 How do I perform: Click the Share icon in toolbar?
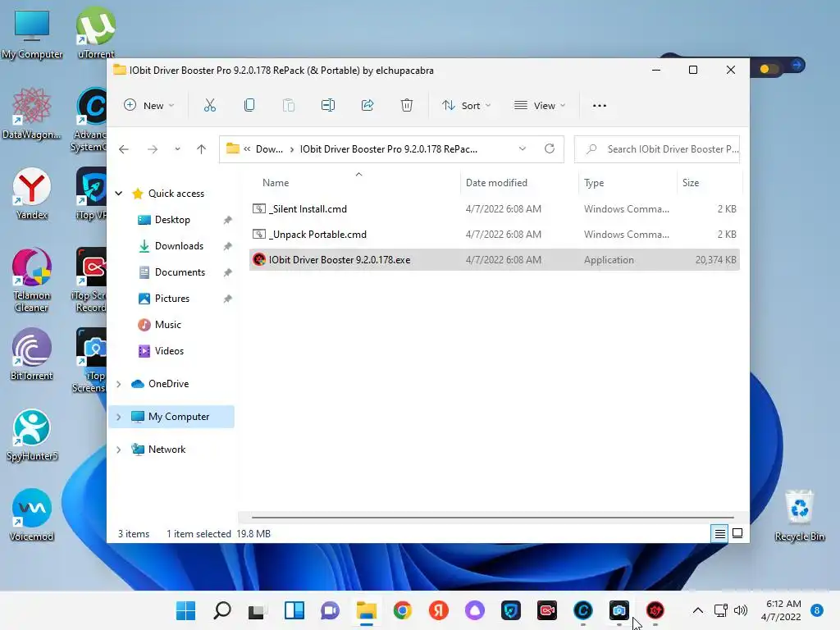pos(367,106)
